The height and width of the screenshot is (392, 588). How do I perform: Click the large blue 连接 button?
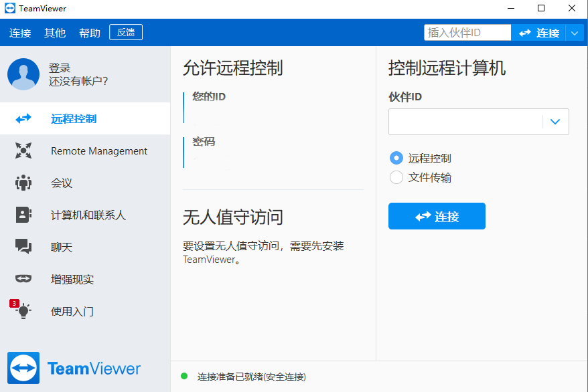click(437, 216)
